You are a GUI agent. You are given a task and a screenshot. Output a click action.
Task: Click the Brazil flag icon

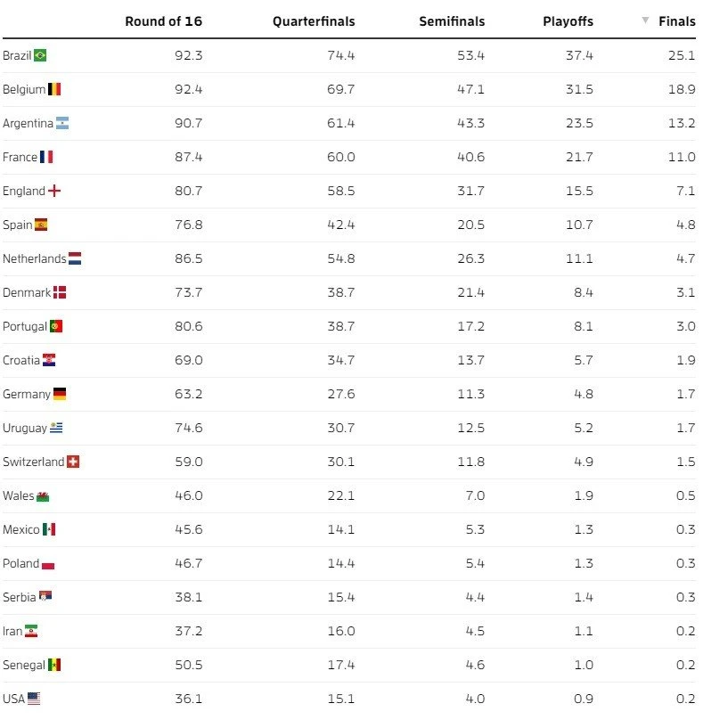pyautogui.click(x=40, y=55)
